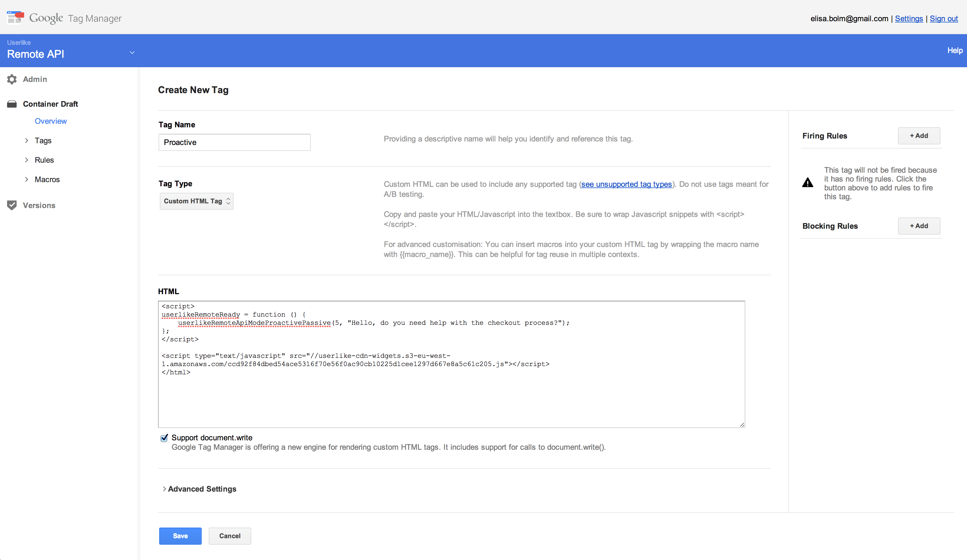Viewport: 967px width, 560px height.
Task: Follow the see unsupported tag types link
Action: [626, 184]
